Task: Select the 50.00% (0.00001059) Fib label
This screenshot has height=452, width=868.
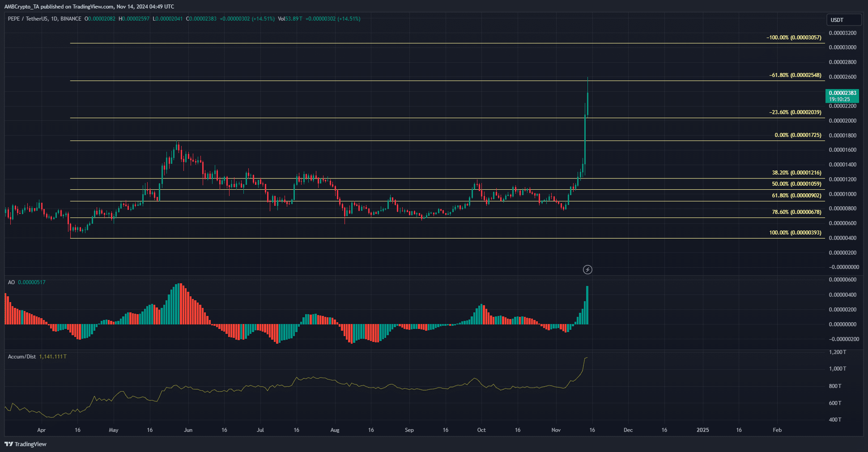Action: 796,184
